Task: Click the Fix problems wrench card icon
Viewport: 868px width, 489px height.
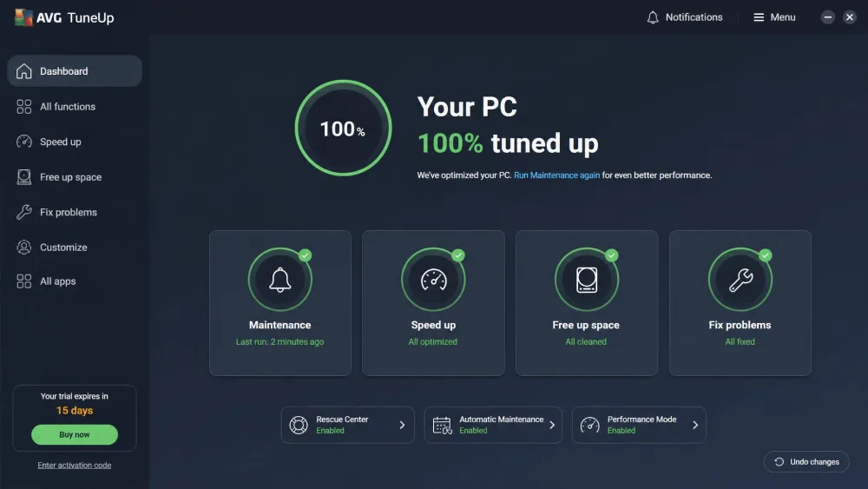Action: tap(740, 280)
